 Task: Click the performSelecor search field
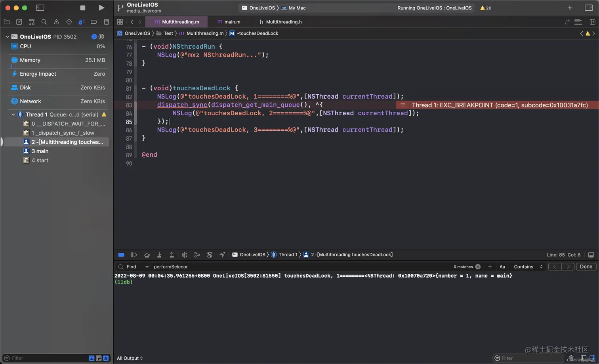point(301,267)
